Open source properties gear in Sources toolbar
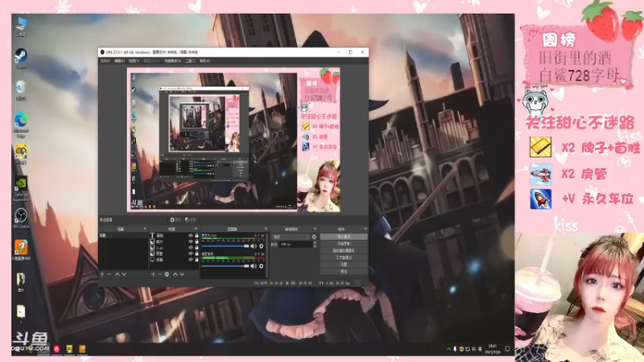 (167, 274)
